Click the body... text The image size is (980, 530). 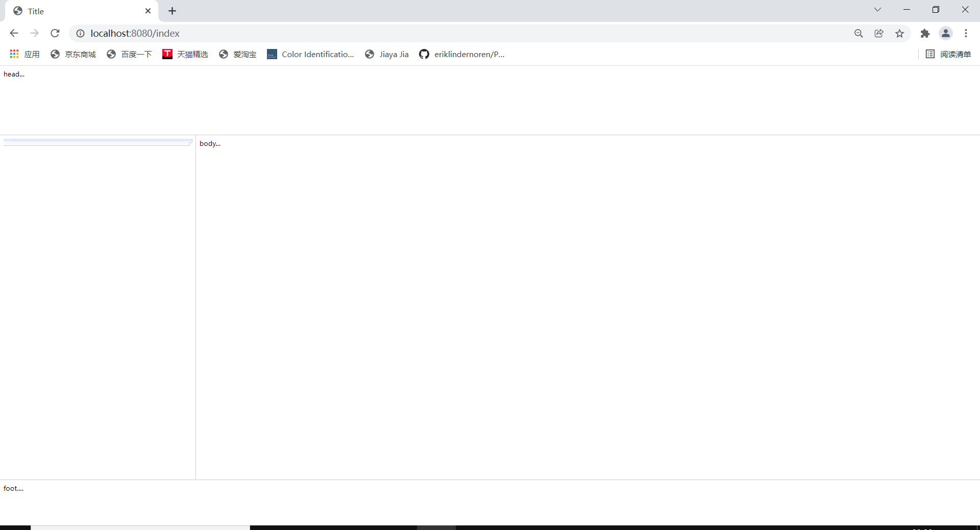coord(210,143)
